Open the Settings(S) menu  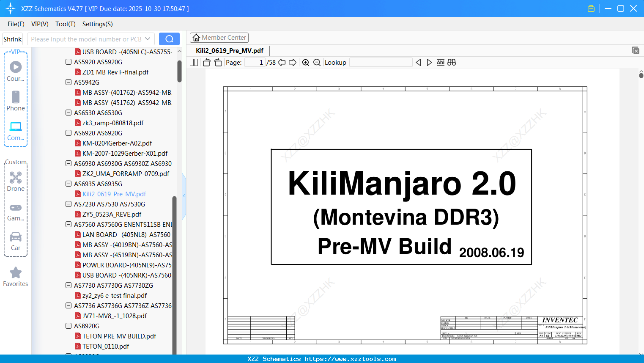pos(98,24)
